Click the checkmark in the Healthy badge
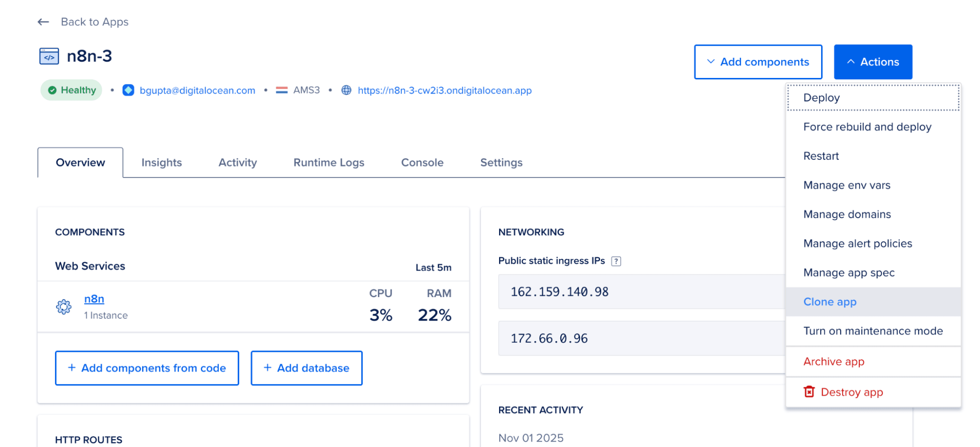 52,90
